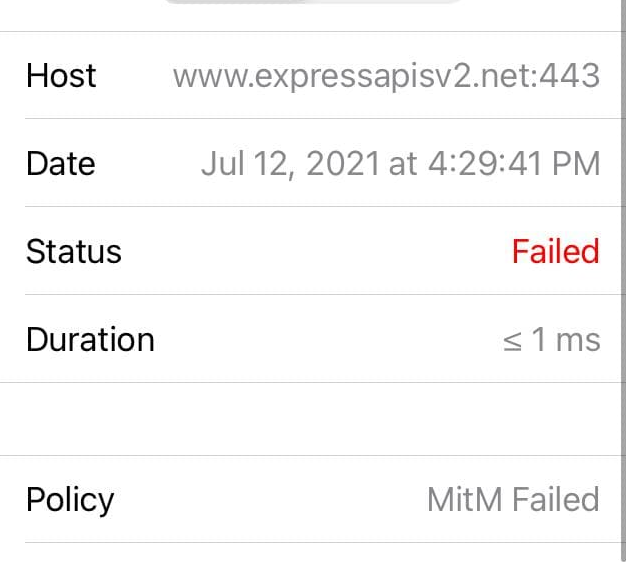The height and width of the screenshot is (562, 626).
Task: Click the year 2021 in Date
Action: pyautogui.click(x=343, y=164)
